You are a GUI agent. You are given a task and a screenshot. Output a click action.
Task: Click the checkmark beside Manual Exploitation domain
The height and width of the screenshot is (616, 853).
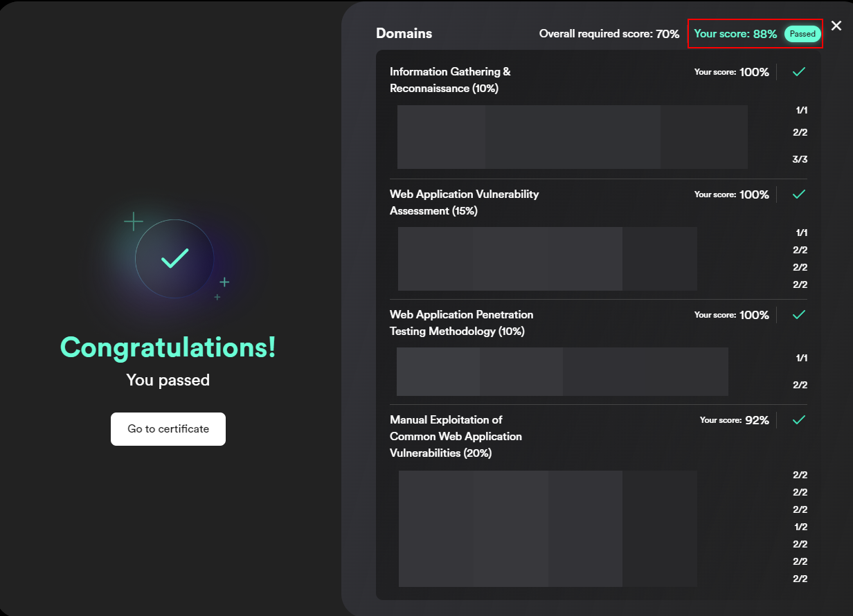(799, 420)
